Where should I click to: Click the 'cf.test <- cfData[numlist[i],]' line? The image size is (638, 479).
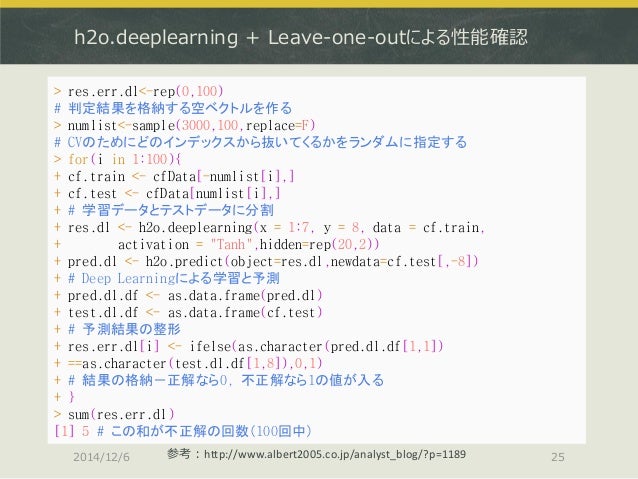167,193
